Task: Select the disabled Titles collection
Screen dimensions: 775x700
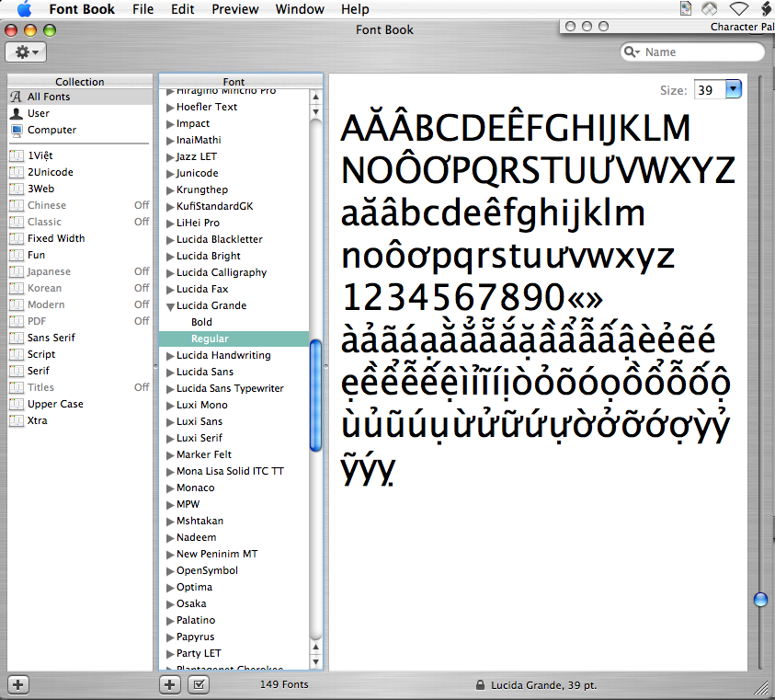Action: 80,388
